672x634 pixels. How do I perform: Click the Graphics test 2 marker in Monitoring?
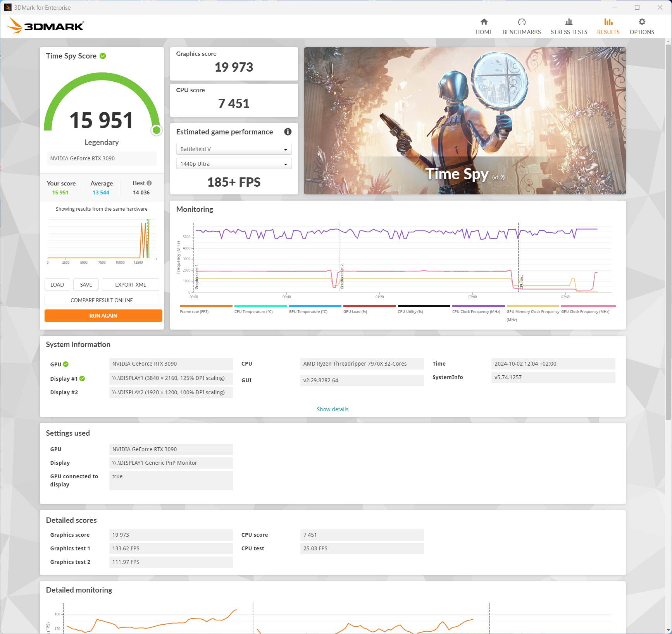pyautogui.click(x=342, y=277)
